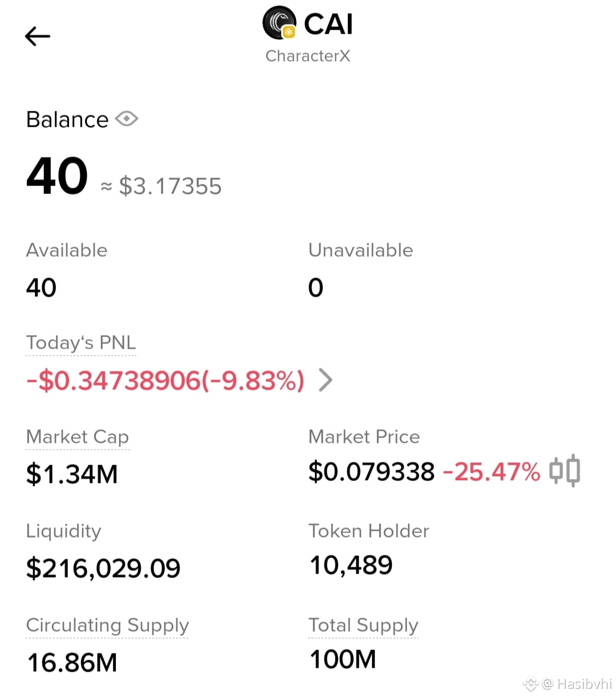This screenshot has height=698, width=616.
Task: Tap the CAI token logo icon
Action: pyautogui.click(x=279, y=23)
